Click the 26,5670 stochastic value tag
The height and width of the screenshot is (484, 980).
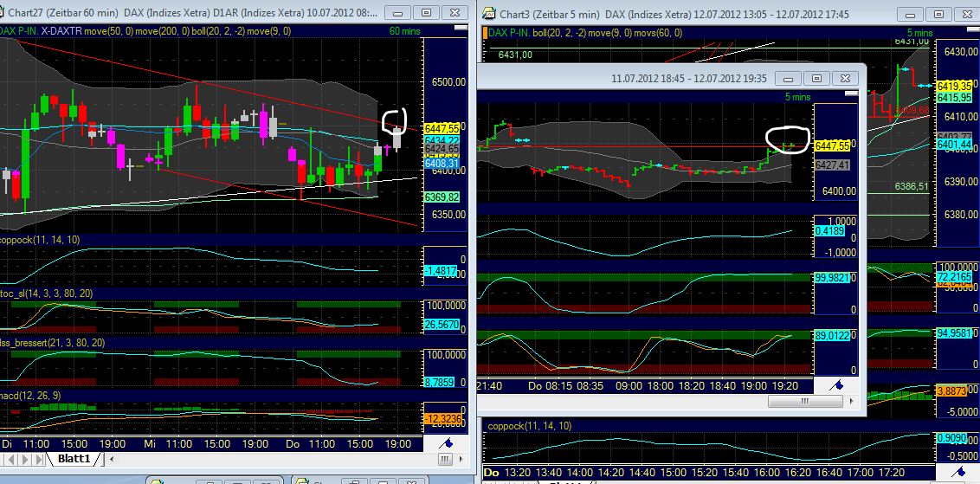point(442,325)
